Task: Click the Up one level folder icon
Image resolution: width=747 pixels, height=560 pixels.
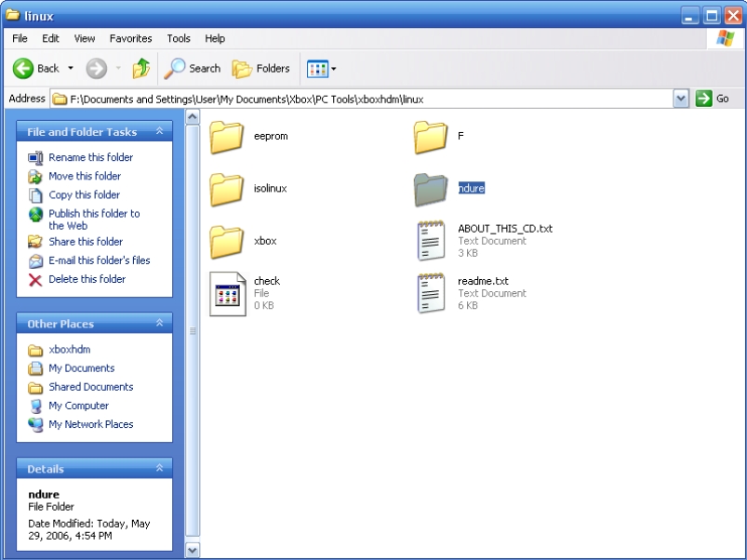Action: tap(140, 68)
